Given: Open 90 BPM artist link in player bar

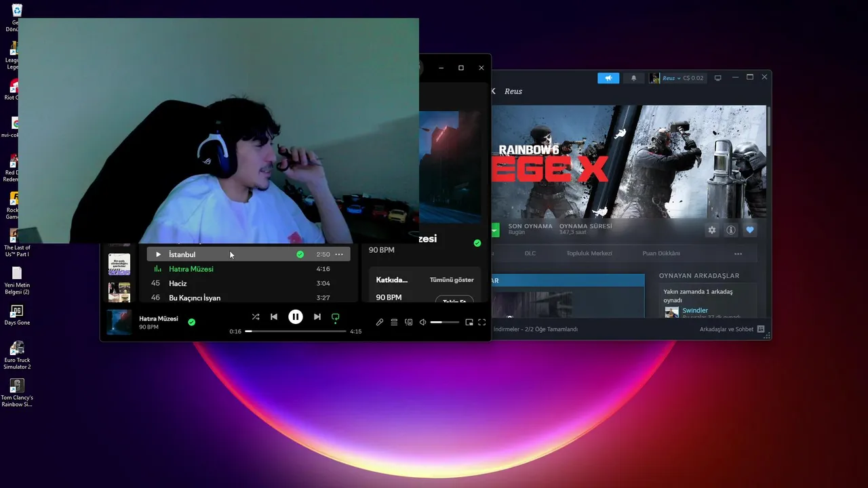Looking at the screenshot, I should (x=149, y=327).
